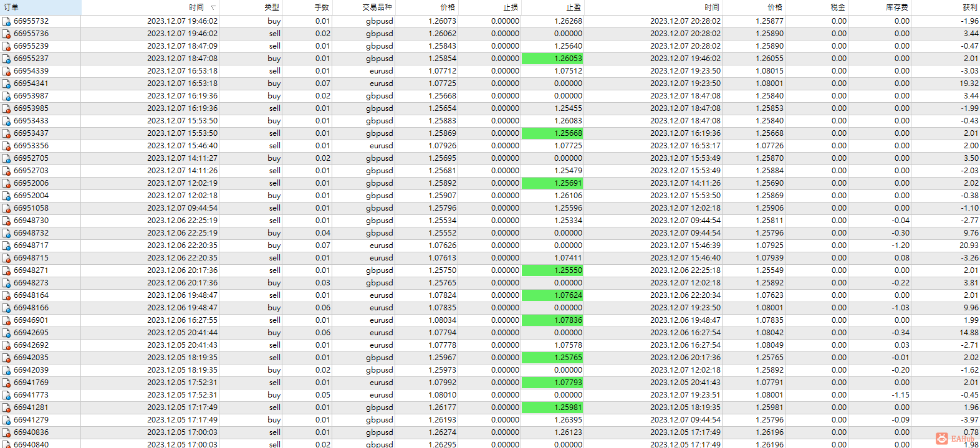Sort by the 税金 column header
The height and width of the screenshot is (448, 980).
[x=817, y=7]
